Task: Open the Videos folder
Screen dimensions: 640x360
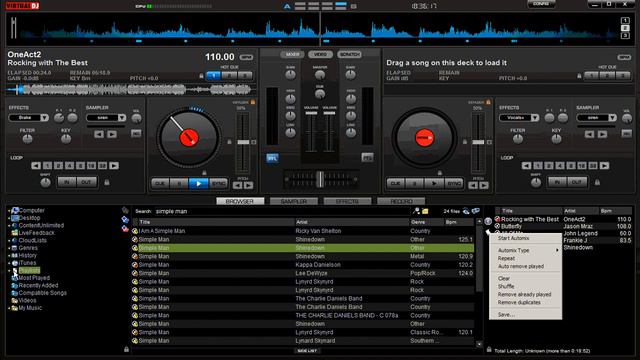Action: pos(24,300)
